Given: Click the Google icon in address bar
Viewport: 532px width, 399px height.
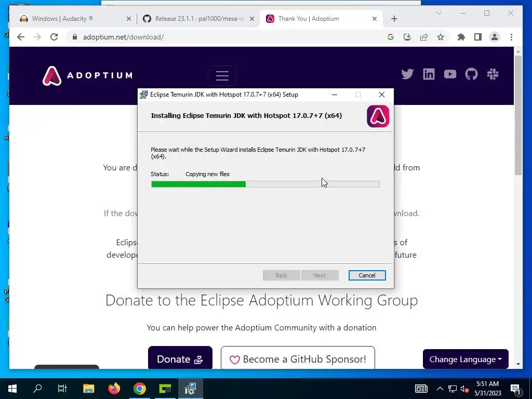Looking at the screenshot, I should tap(391, 37).
